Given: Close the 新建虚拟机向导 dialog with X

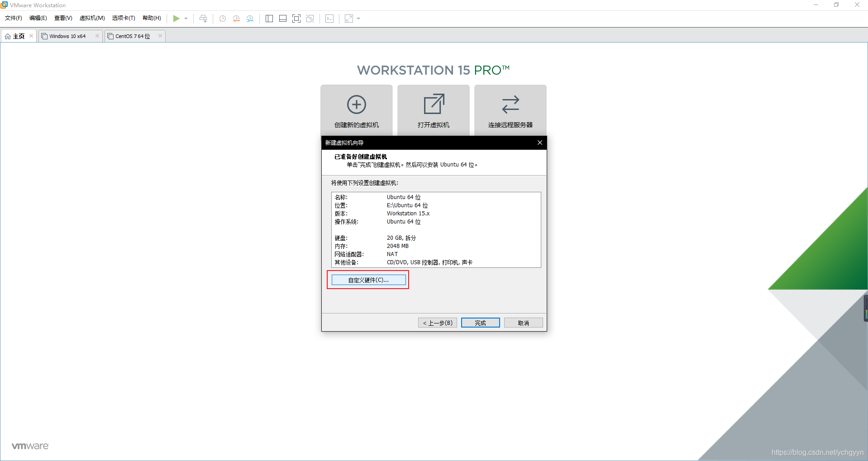Looking at the screenshot, I should (540, 143).
